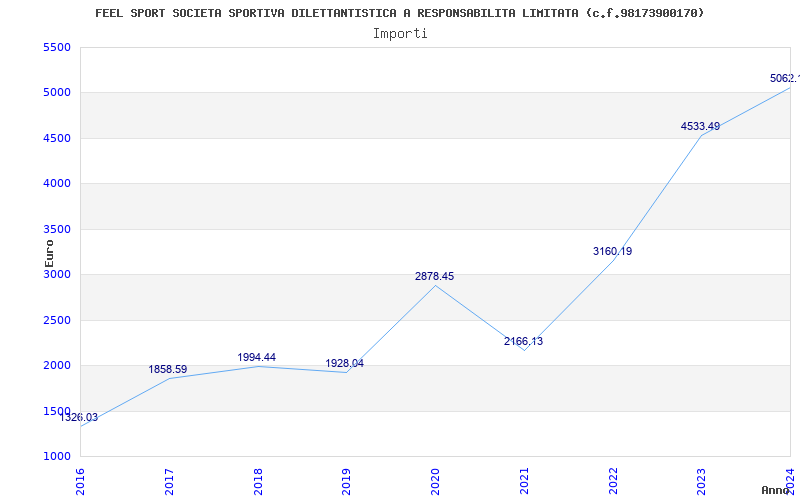Click the data label 1928.04
The height and width of the screenshot is (500, 800).
pyautogui.click(x=345, y=363)
